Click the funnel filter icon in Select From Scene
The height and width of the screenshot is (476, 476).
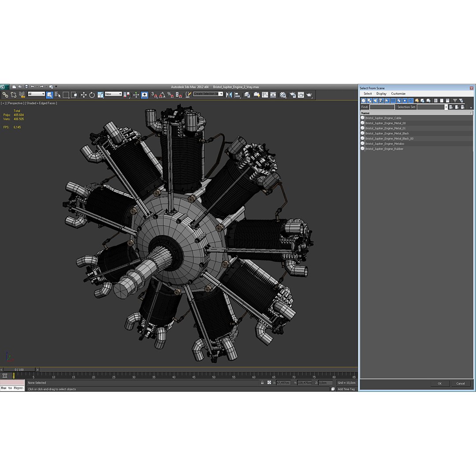coord(455,100)
